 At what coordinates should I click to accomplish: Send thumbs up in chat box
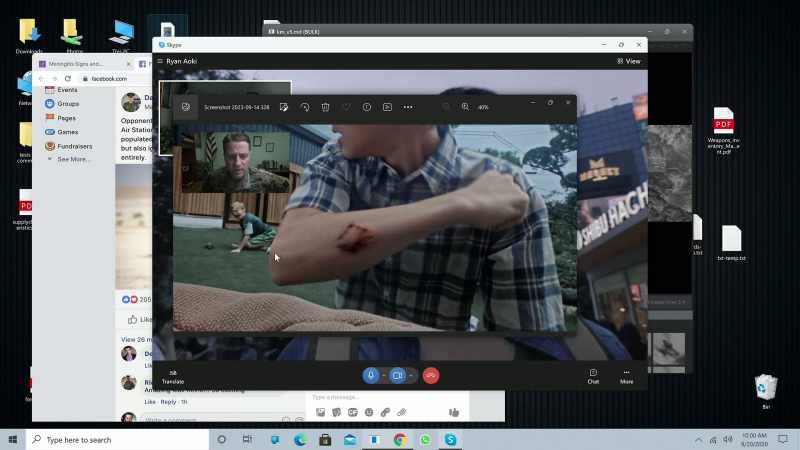coord(454,412)
